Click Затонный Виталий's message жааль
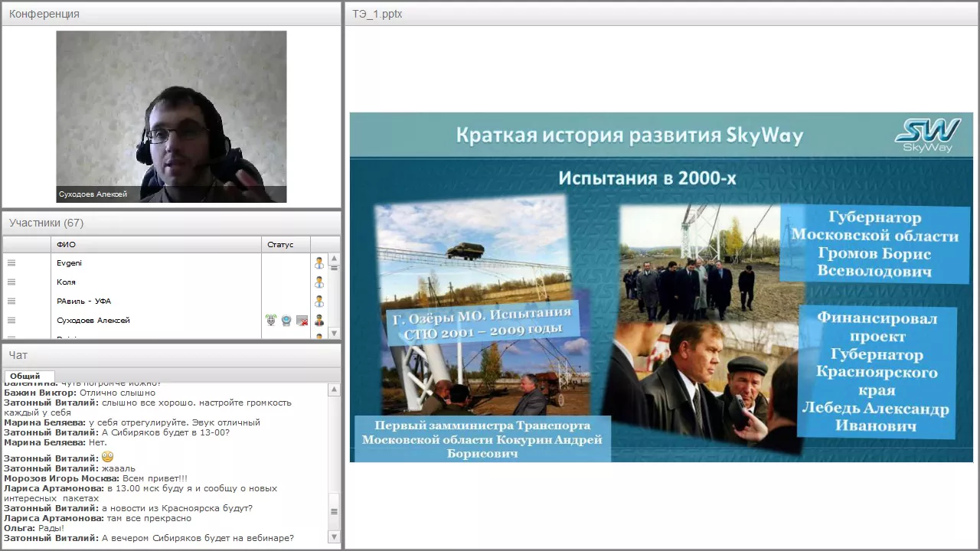This screenshot has width=980, height=551. click(118, 468)
